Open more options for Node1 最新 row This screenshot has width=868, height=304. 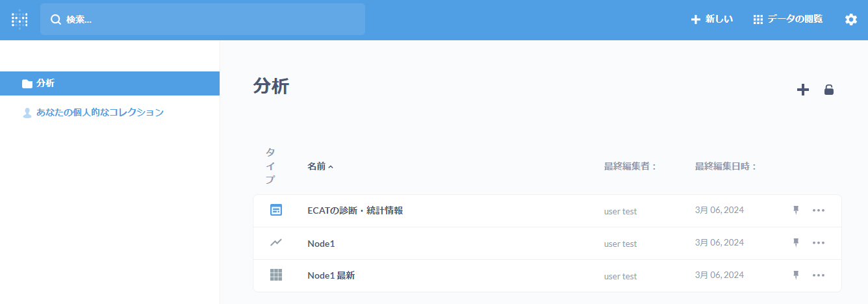click(819, 275)
